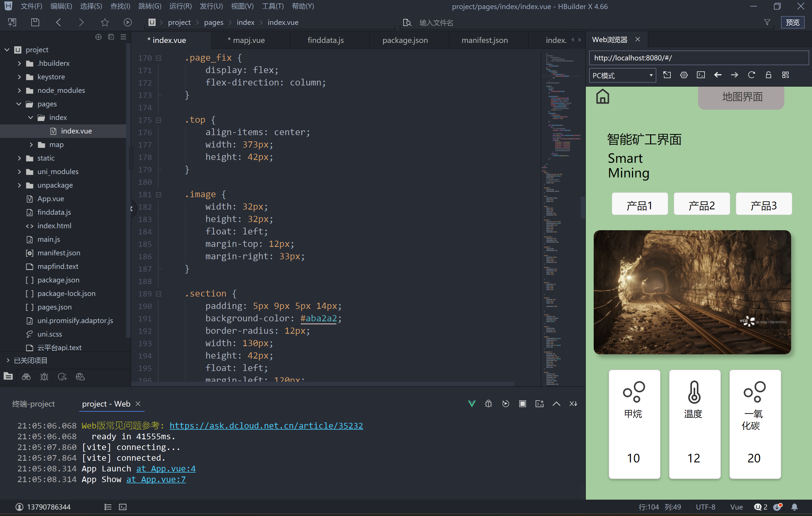
Task: Toggle the outline list icon in status bar
Action: (x=108, y=507)
